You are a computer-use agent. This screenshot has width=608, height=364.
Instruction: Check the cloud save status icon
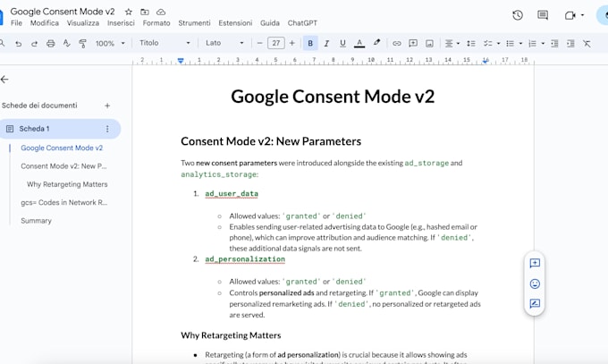[x=161, y=12]
